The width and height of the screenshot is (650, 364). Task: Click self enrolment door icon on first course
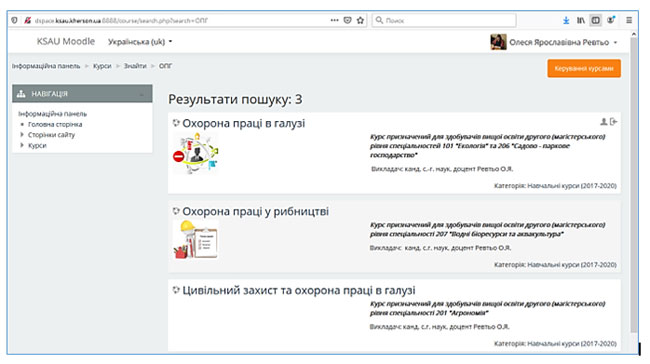click(x=614, y=121)
